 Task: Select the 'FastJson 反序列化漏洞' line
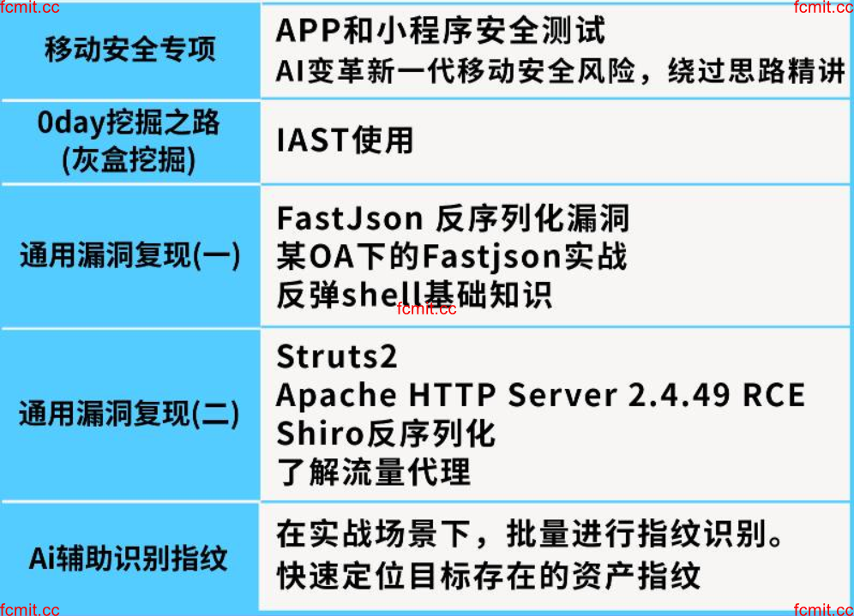[453, 218]
